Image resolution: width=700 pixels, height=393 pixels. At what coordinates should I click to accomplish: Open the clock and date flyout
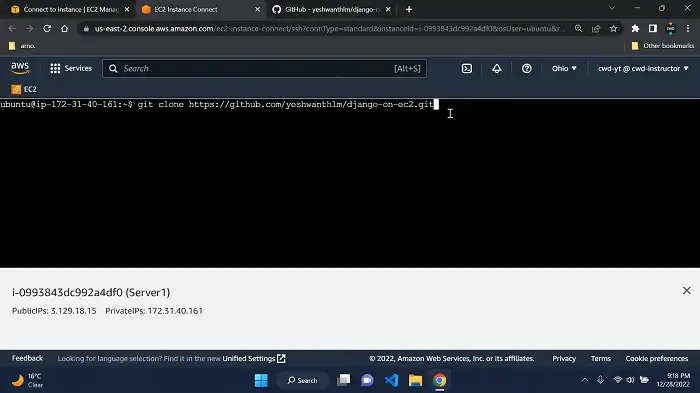pyautogui.click(x=673, y=380)
